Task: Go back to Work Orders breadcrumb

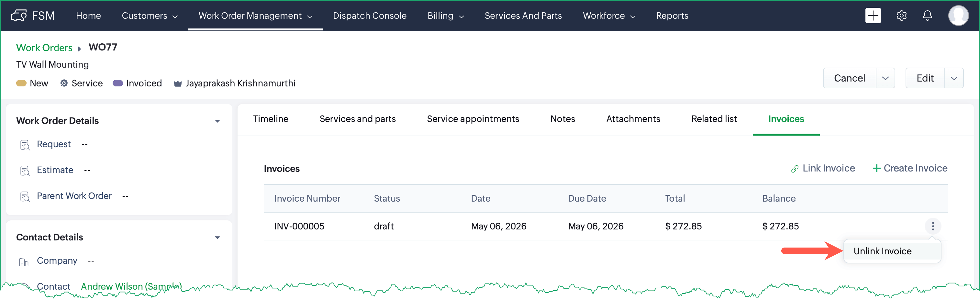Action: click(44, 48)
